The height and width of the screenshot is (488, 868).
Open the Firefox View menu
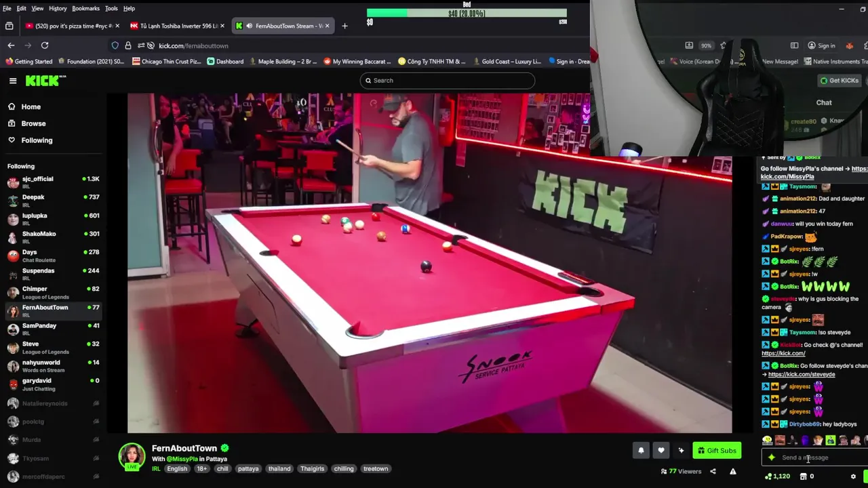[x=37, y=8]
